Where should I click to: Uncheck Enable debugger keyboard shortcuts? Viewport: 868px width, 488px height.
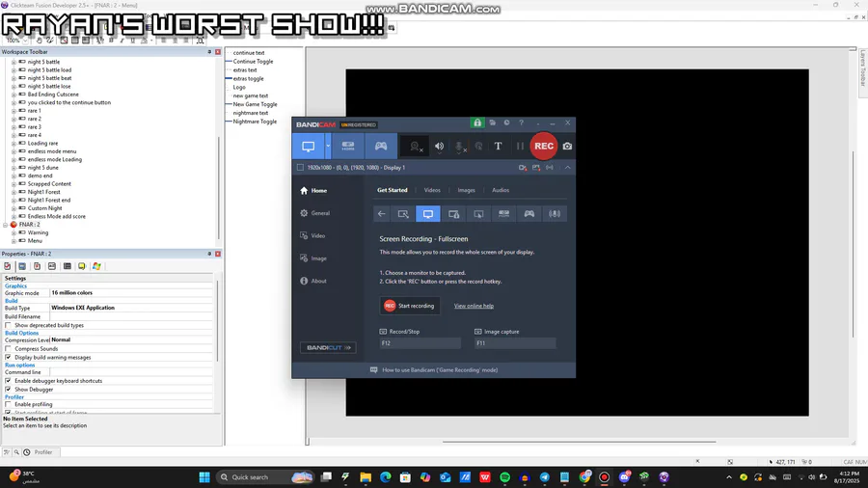click(x=8, y=381)
